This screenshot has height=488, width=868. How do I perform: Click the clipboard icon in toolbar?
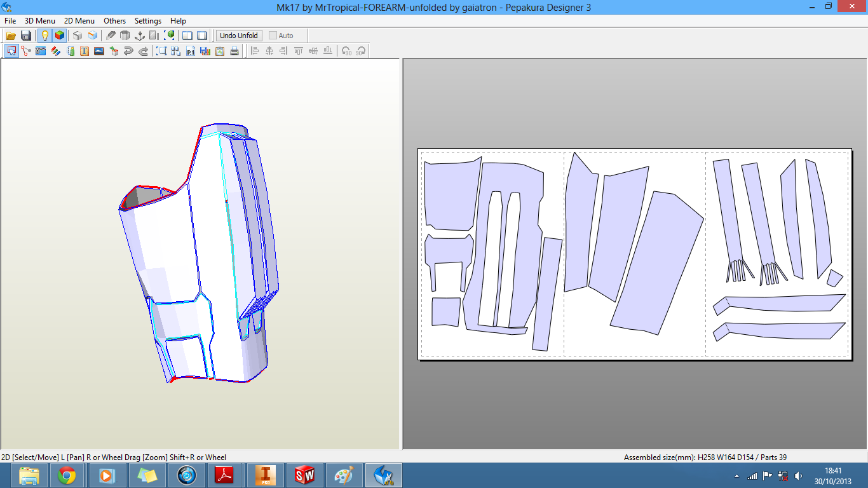[220, 51]
